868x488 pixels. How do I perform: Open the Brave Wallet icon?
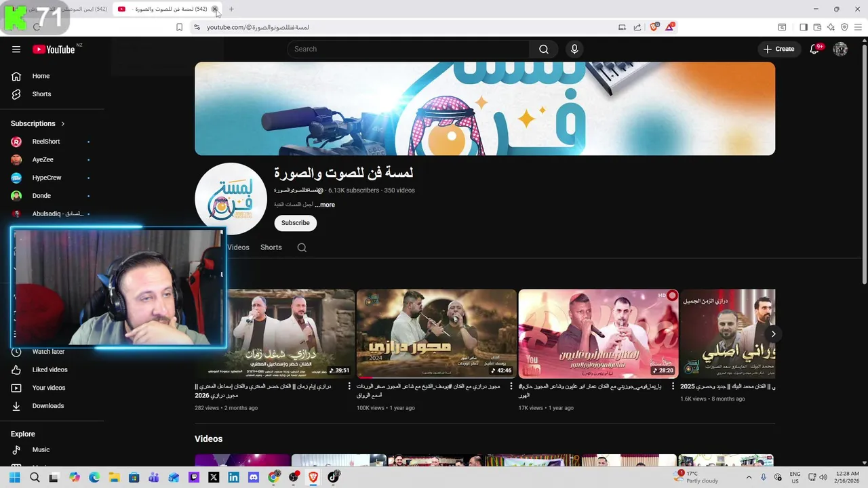pyautogui.click(x=817, y=27)
